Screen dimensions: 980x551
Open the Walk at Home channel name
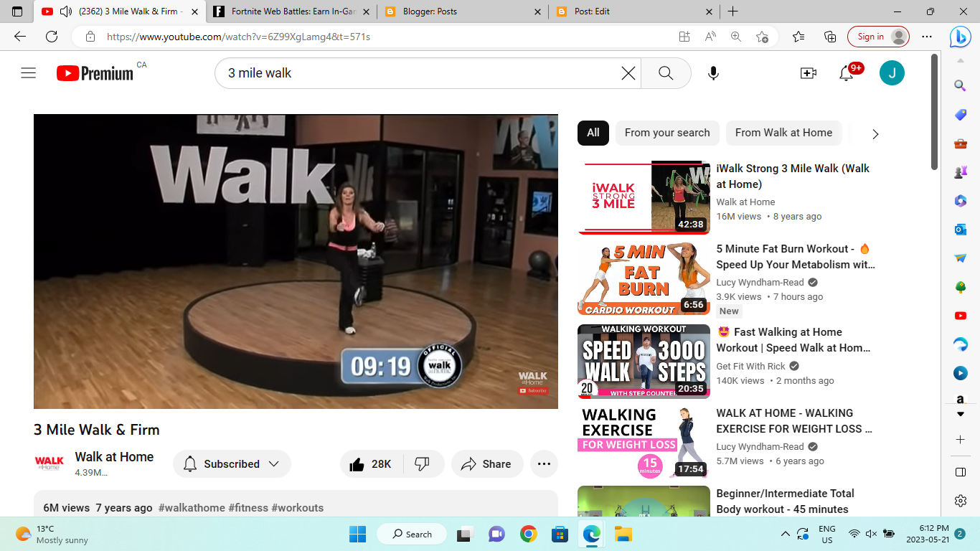coord(115,457)
